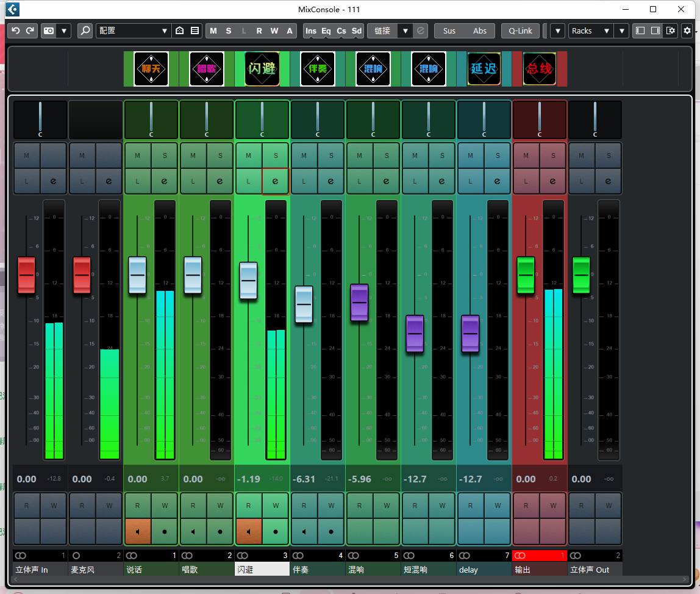Click the 0.00 level field of 麦克风 channel
This screenshot has width=700, height=594.
82,479
